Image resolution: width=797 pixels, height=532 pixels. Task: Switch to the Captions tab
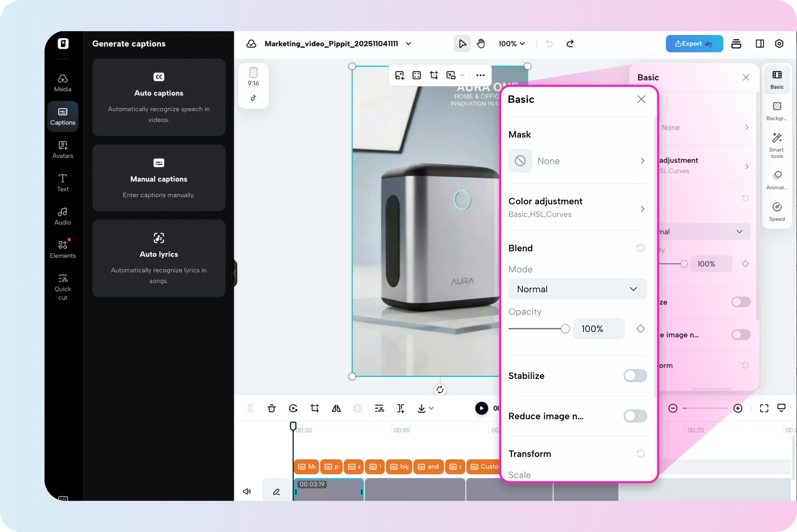click(63, 116)
